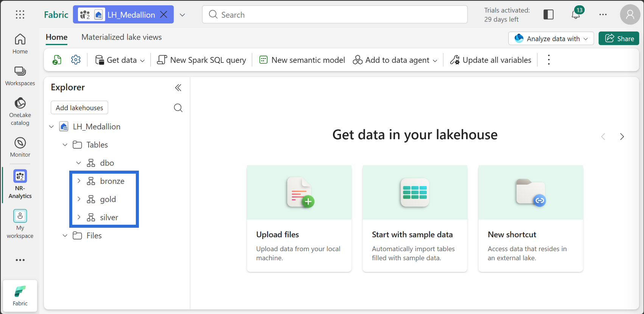Open Analyze data with dropdown

(x=551, y=39)
